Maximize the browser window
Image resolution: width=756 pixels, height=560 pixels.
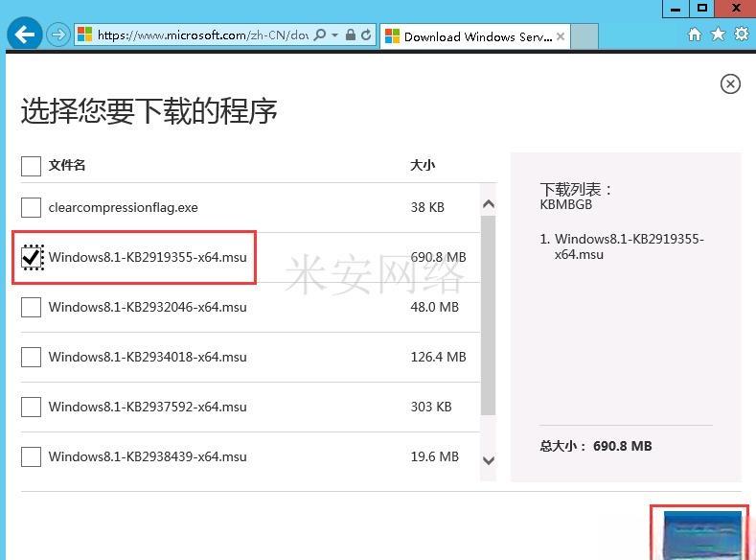click(x=702, y=9)
